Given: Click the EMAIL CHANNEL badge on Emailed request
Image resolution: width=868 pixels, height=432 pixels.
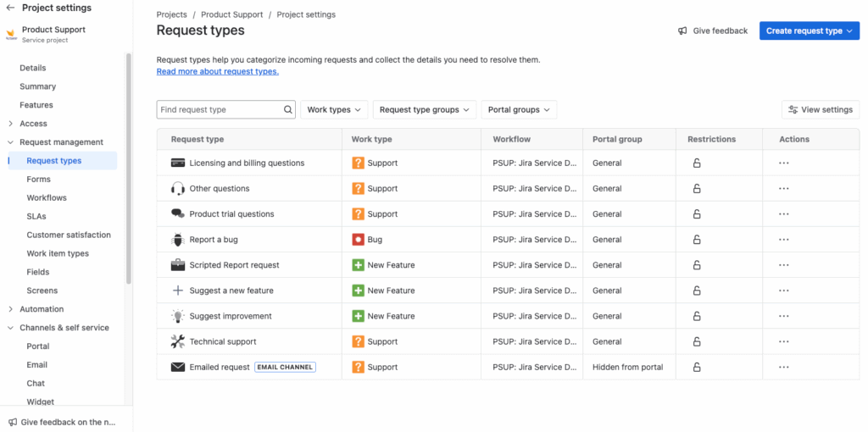Looking at the screenshot, I should (285, 368).
